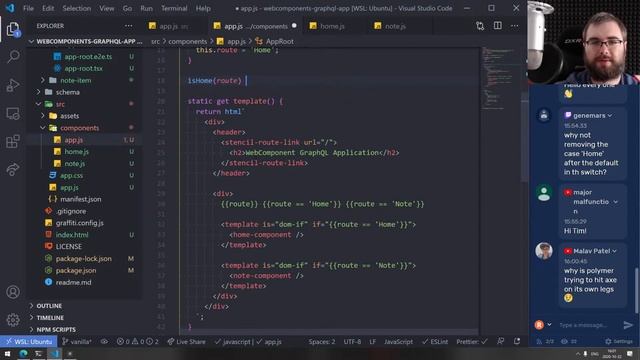Viewport: 640px width, 360px height.
Task: Open Remote Explorer in activity bar
Action: 13,113
